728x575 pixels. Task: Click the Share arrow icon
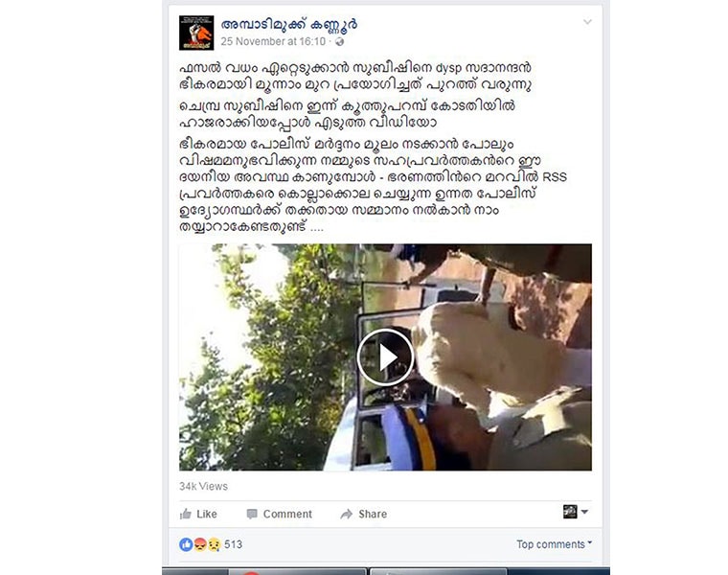[x=347, y=514]
